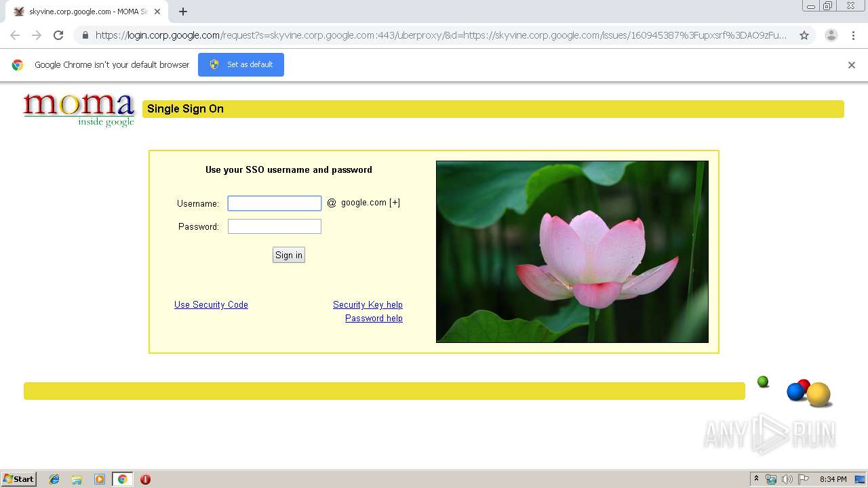The width and height of the screenshot is (868, 488).
Task: Open the Chrome profile avatar icon
Action: [831, 35]
